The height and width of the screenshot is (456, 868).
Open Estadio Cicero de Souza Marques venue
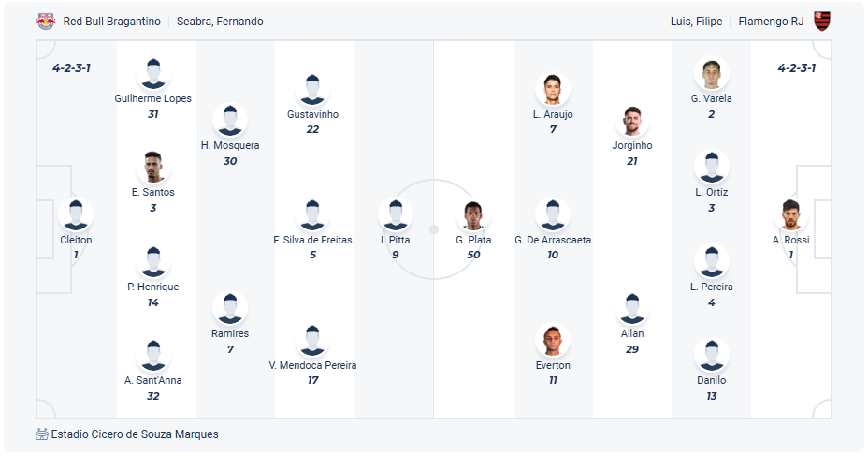click(x=135, y=434)
